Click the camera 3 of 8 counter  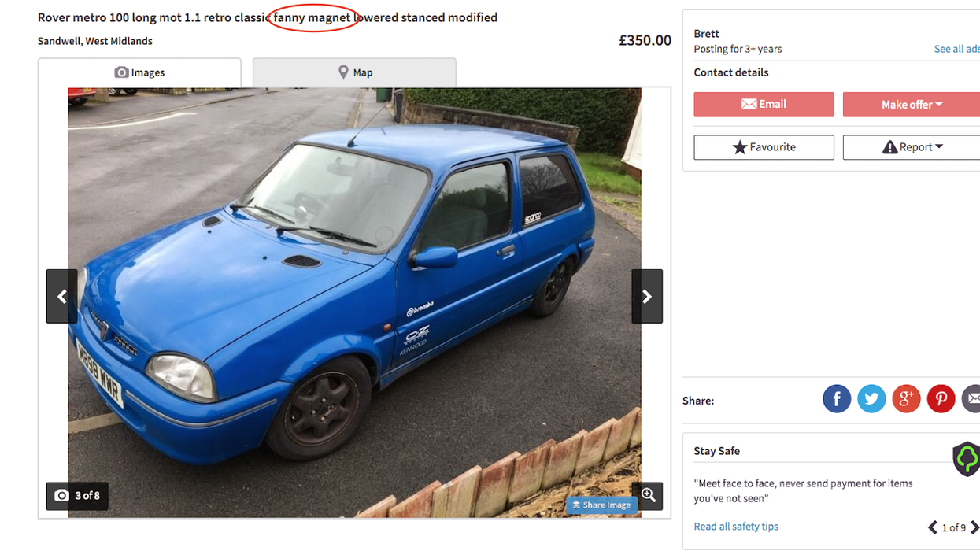(x=77, y=496)
